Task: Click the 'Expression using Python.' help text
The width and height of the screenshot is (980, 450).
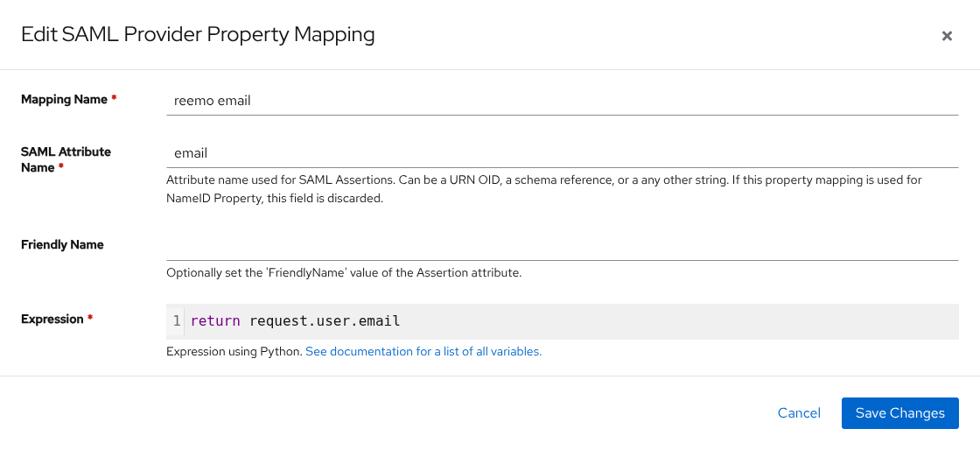Action: click(234, 351)
